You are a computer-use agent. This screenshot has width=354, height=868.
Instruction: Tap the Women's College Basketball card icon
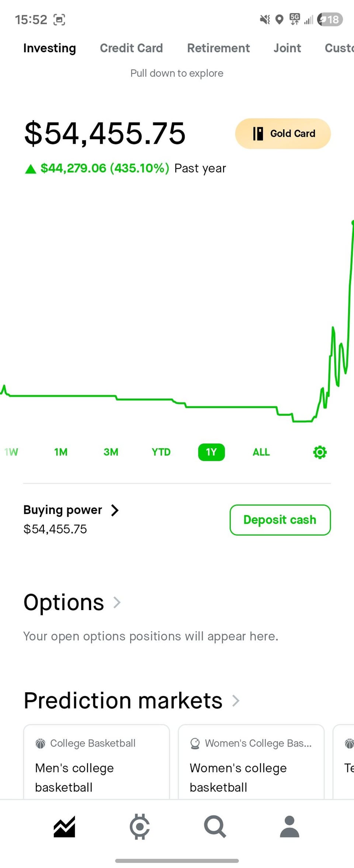(x=195, y=743)
